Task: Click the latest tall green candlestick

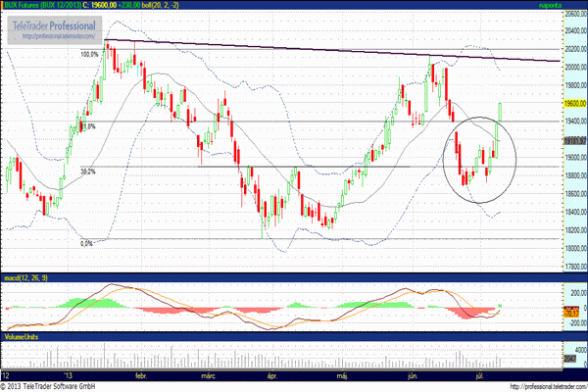Action: pos(500,118)
